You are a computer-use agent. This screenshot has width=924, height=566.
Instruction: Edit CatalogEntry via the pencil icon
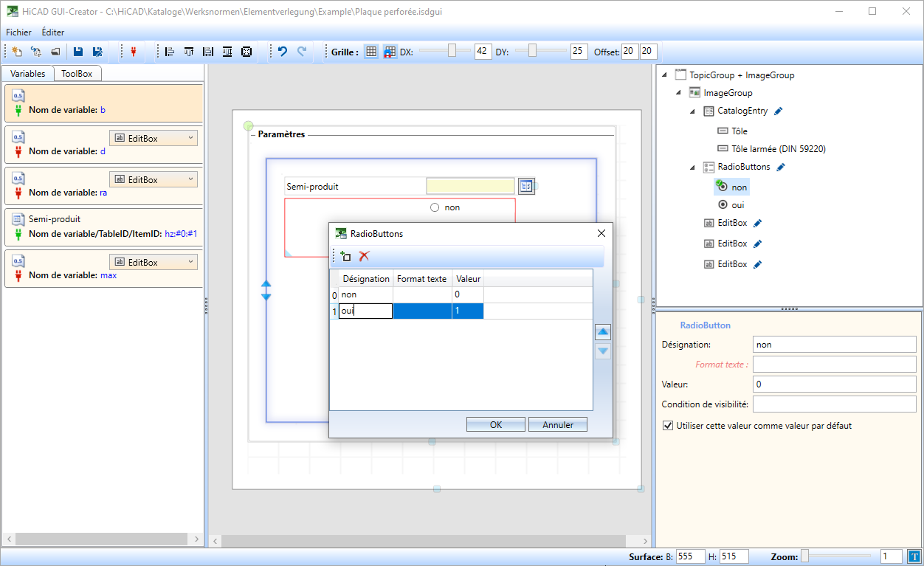(779, 111)
